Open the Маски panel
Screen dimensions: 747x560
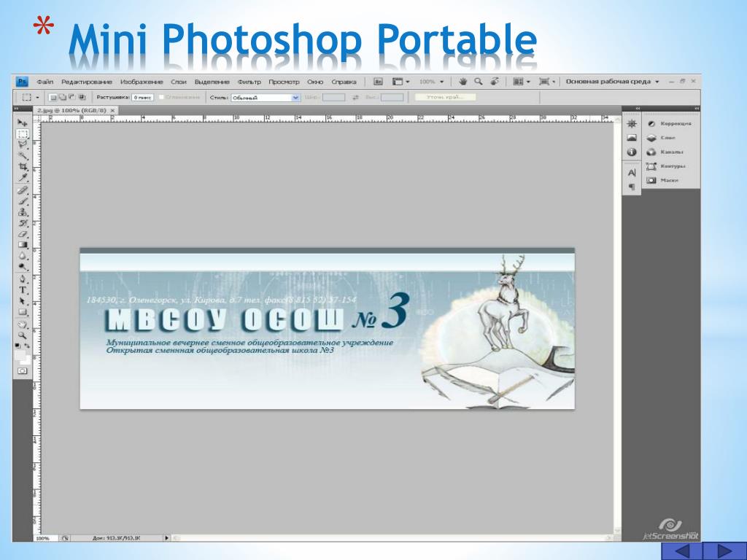click(x=662, y=181)
